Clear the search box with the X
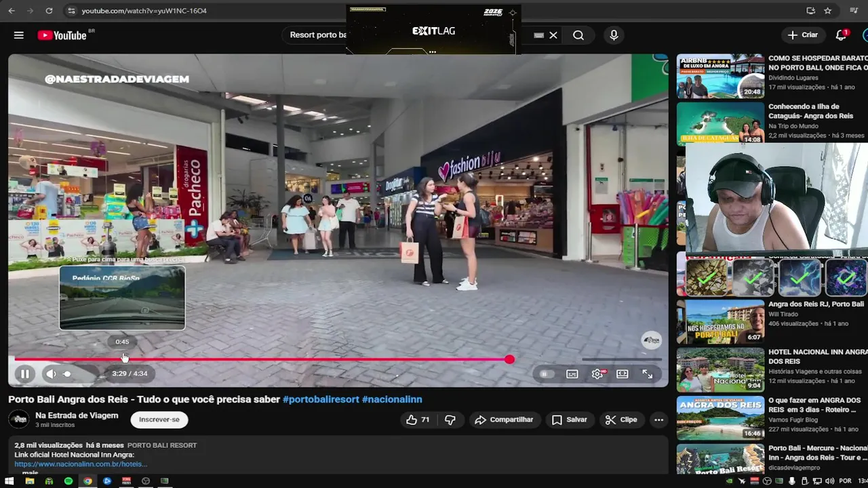Image resolution: width=868 pixels, height=488 pixels. click(553, 35)
